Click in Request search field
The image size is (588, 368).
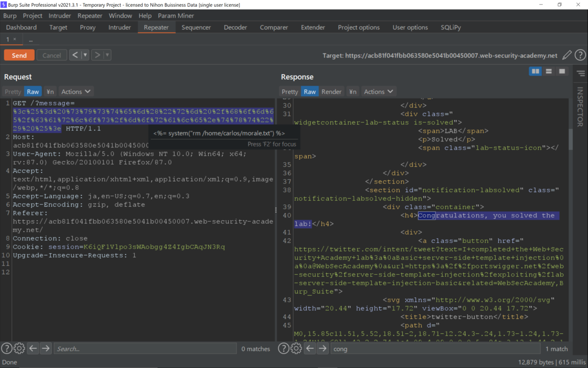(x=145, y=349)
